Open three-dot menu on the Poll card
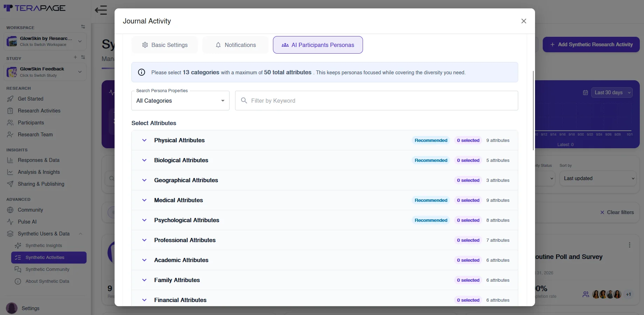Viewport: 644px width, 315px height. tap(630, 245)
